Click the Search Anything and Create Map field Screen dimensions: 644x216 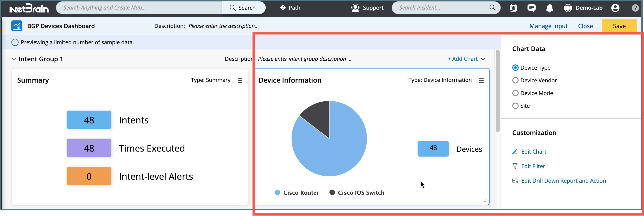(x=139, y=8)
